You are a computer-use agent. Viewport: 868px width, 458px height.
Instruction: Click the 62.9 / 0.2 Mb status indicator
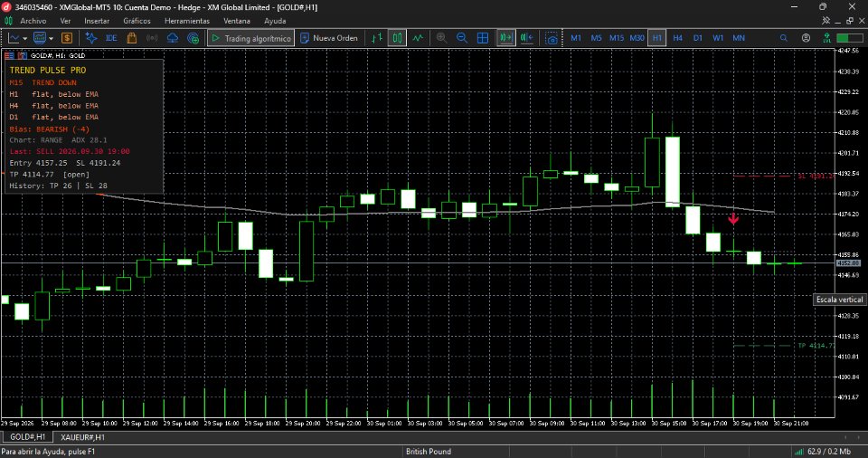[823, 452]
